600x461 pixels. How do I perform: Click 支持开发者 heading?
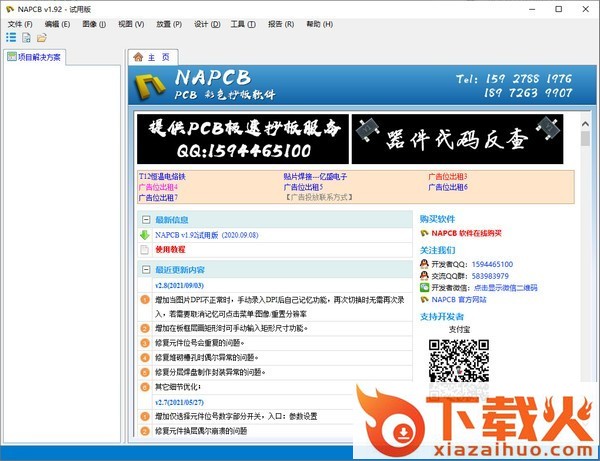click(x=442, y=316)
